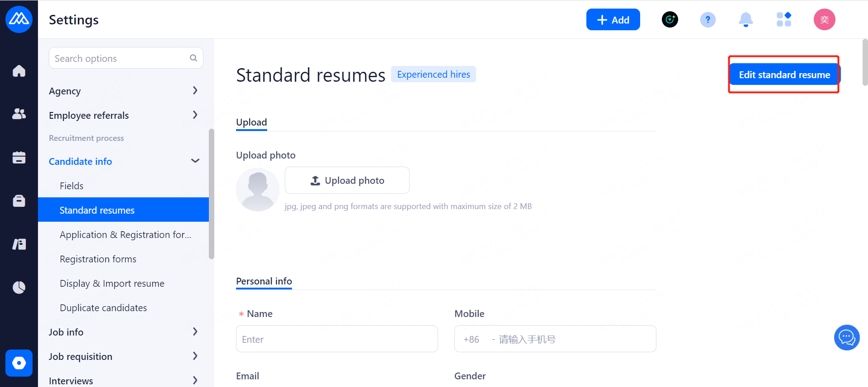
Task: Open Registration forms settings page
Action: click(98, 259)
